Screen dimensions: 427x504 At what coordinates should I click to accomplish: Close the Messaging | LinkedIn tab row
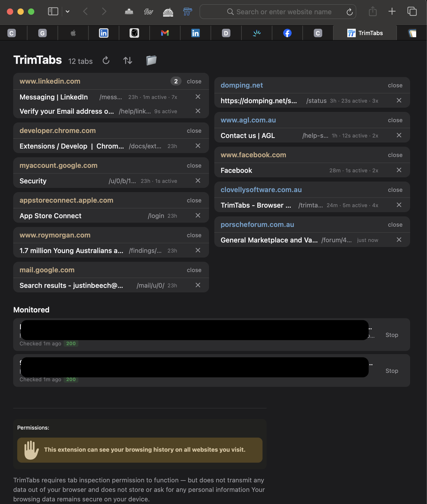[x=198, y=97]
